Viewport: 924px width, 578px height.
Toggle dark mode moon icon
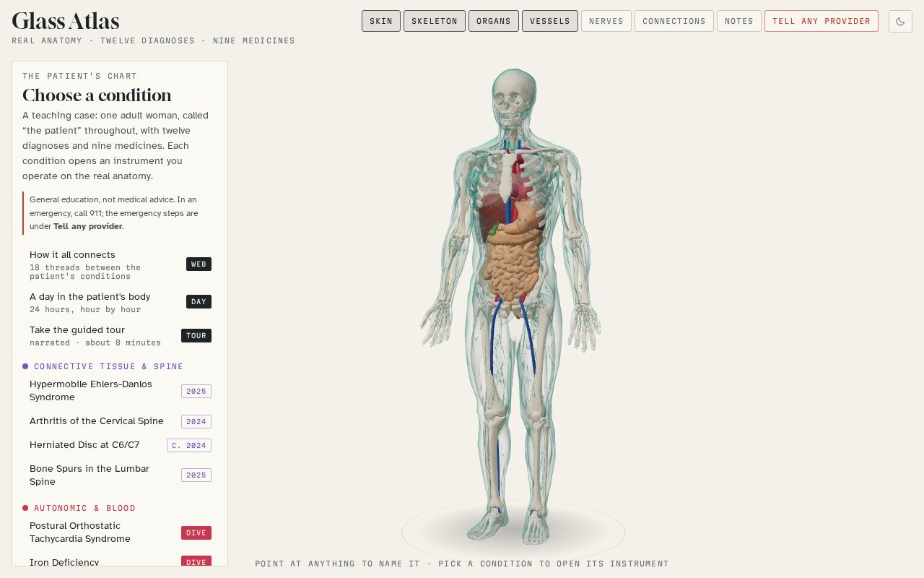(900, 21)
